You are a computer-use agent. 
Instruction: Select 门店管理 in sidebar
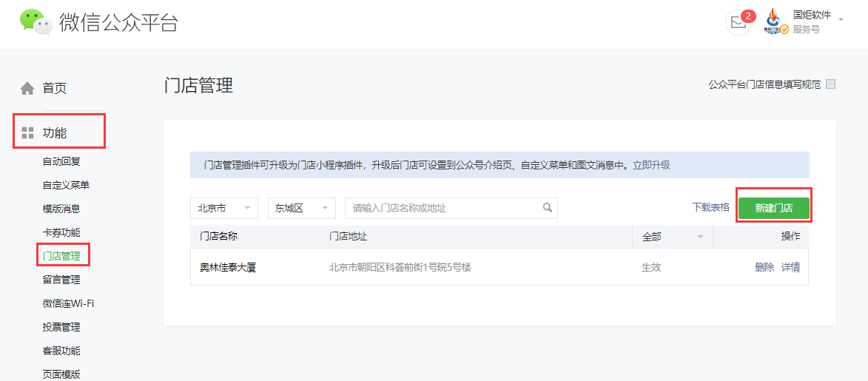click(61, 257)
